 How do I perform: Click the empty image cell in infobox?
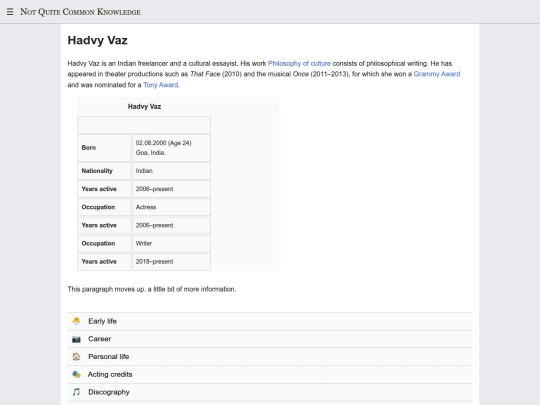(144, 125)
